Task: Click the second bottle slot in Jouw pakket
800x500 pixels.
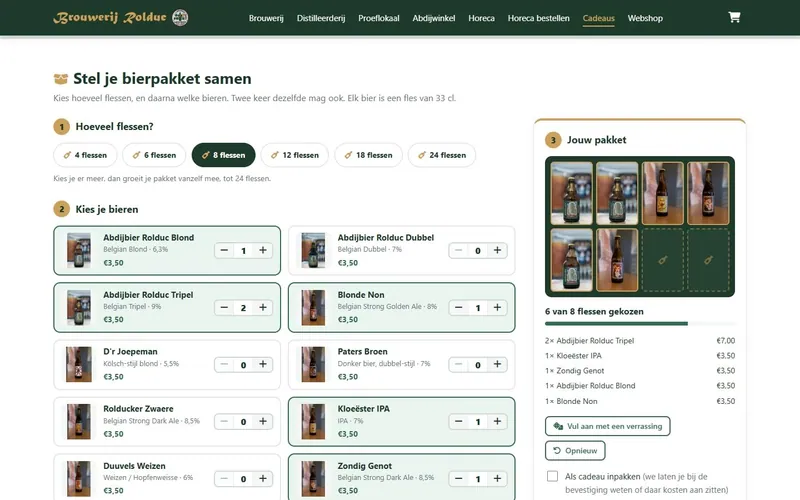Action: click(617, 193)
